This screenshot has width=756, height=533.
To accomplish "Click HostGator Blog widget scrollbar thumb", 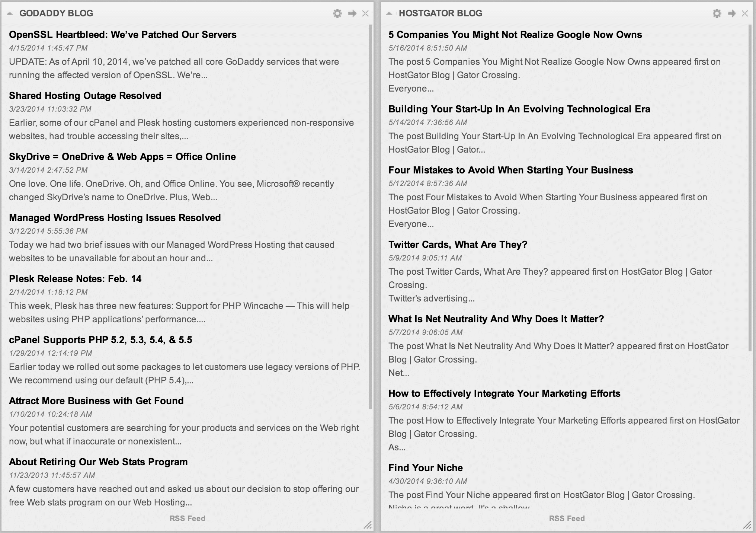I will pyautogui.click(x=750, y=188).
